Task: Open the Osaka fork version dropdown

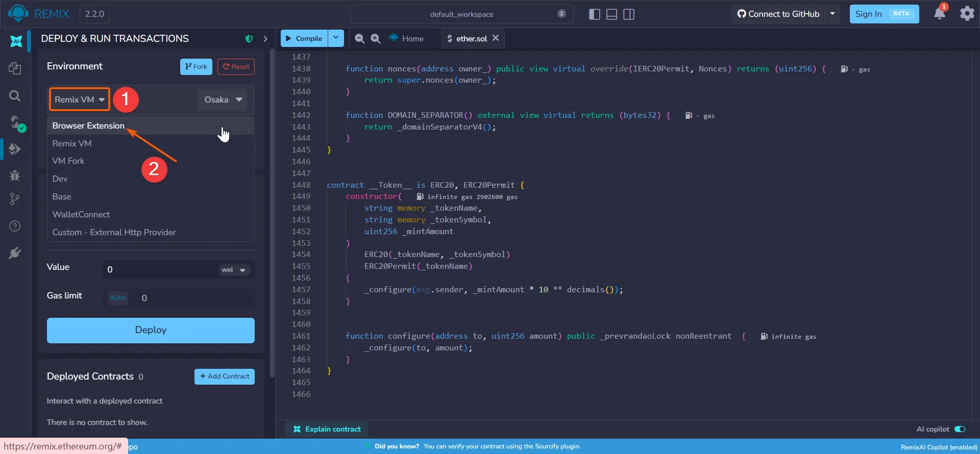Action: (x=223, y=99)
